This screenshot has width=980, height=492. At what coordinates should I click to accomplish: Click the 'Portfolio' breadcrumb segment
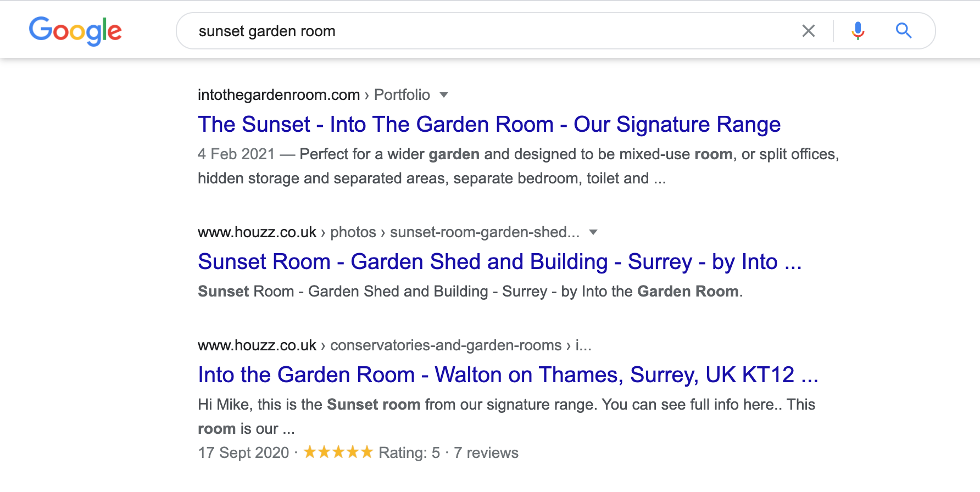[x=402, y=95]
